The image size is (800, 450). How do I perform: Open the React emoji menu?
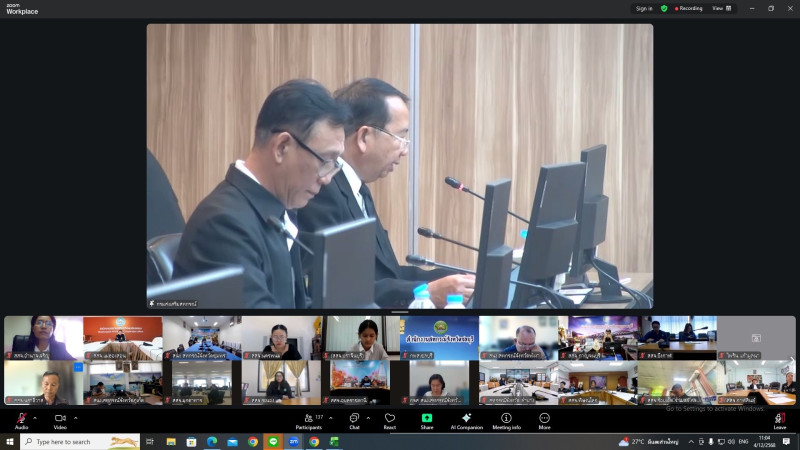(390, 419)
